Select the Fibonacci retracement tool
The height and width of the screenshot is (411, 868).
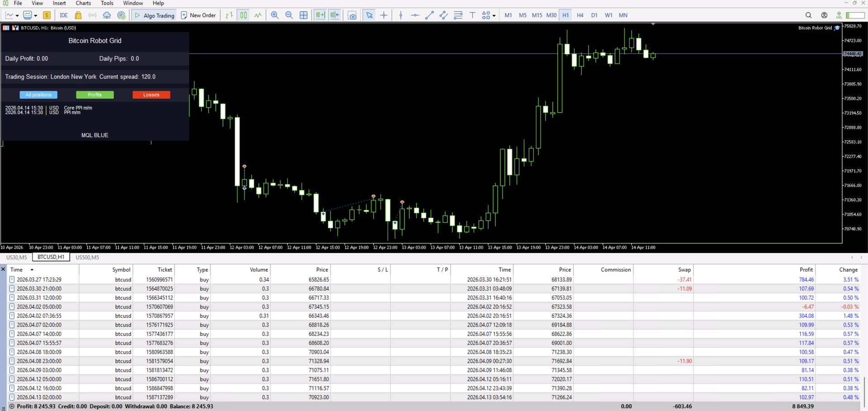click(x=458, y=15)
